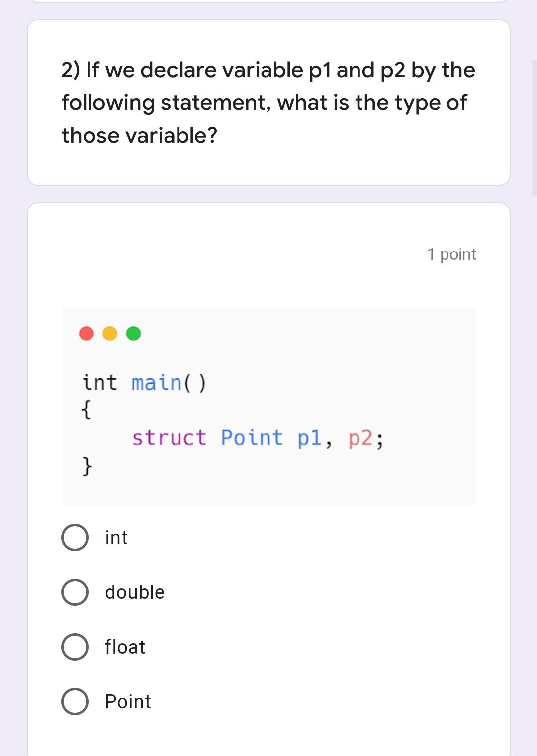Click the opening brace in the code block
The image size is (537, 756).
click(86, 411)
